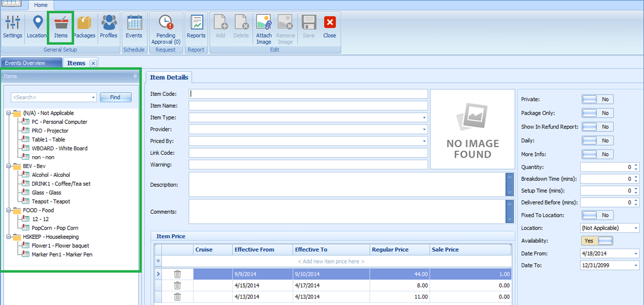Open the Reports icon
644x305 pixels.
pyautogui.click(x=196, y=27)
